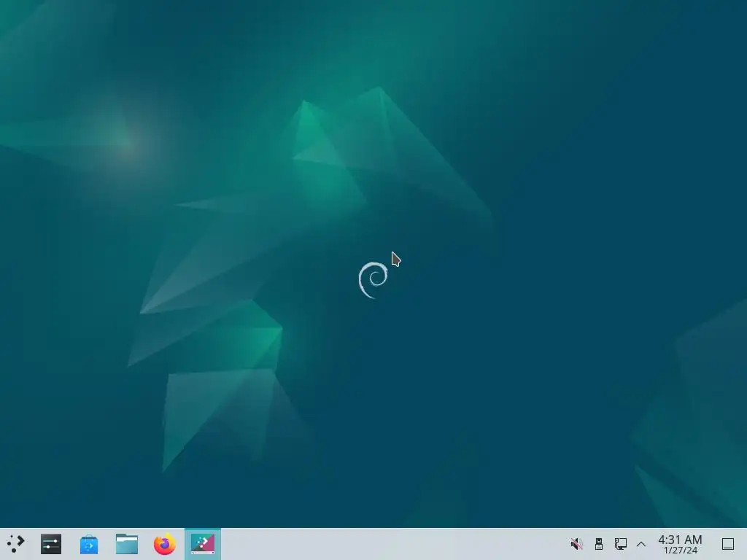Click the muted audio volume tray icon
Screen dimensions: 747x560
(576, 544)
